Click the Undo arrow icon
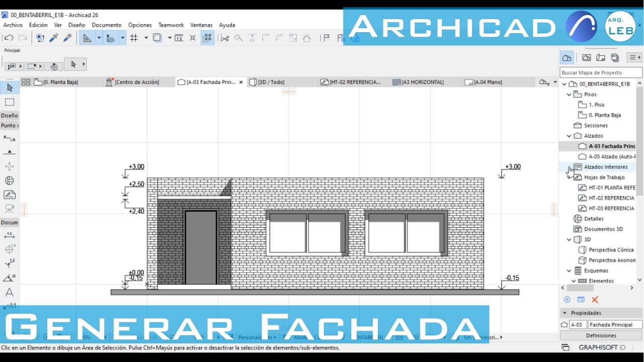Viewport: 644px width, 362px height. click(9, 38)
